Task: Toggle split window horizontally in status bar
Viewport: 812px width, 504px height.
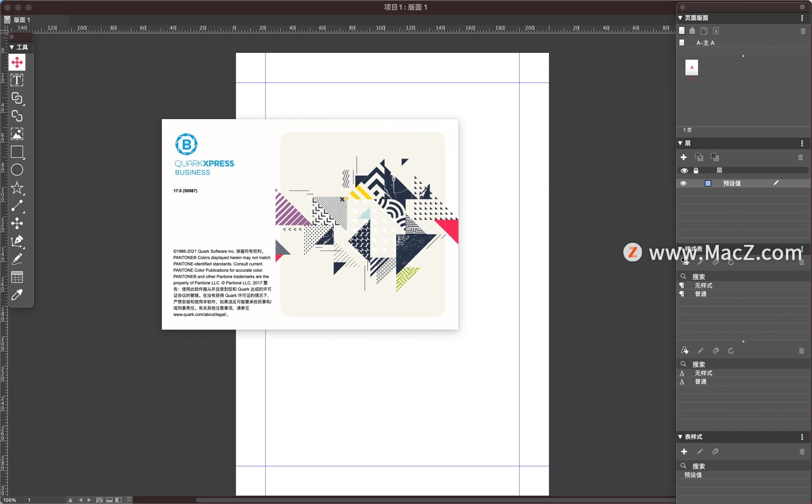Action: (x=109, y=500)
